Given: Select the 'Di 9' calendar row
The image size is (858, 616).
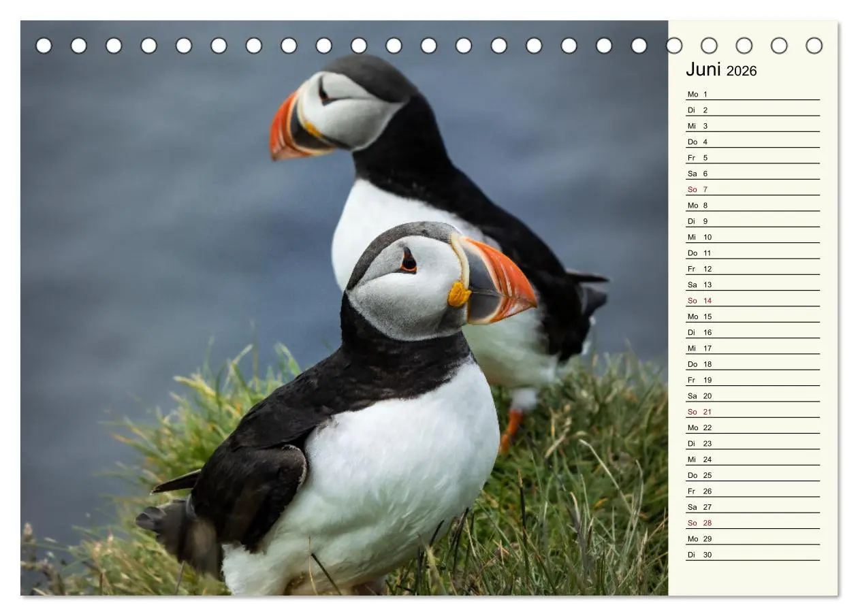Looking at the screenshot, I should point(752,221).
